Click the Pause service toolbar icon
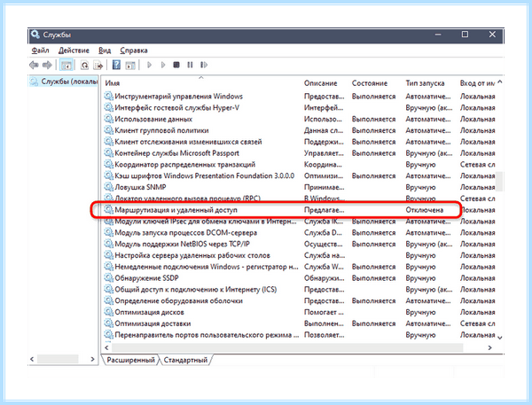532x405 pixels. 190,65
